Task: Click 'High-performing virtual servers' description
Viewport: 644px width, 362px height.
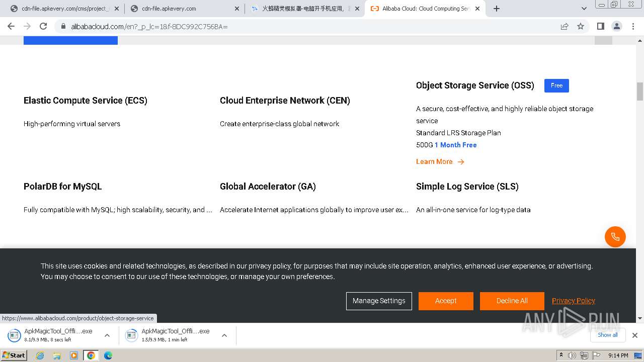Action: [72, 124]
